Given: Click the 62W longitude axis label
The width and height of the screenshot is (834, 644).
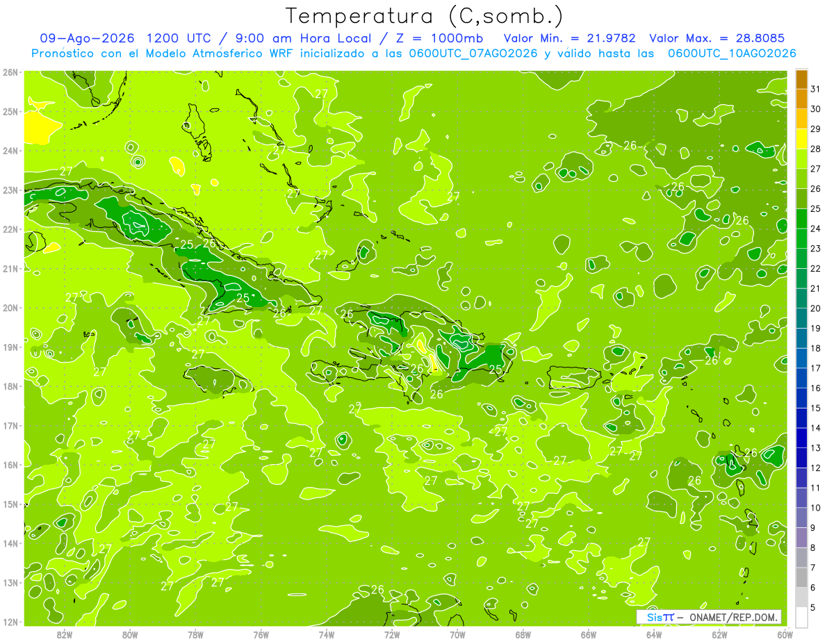Looking at the screenshot, I should coord(719,634).
